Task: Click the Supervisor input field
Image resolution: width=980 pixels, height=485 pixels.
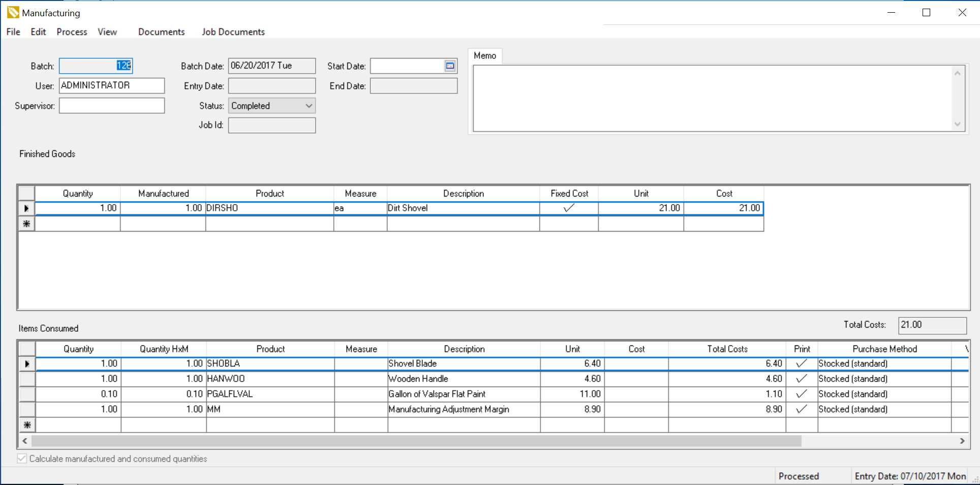Action: click(112, 106)
